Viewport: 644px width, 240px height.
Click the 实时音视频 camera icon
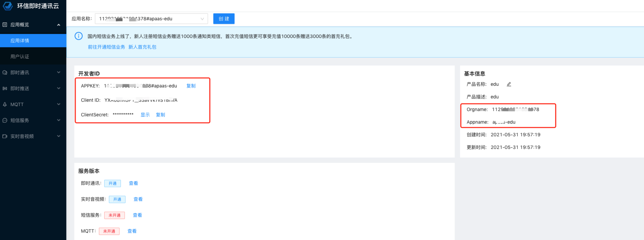click(x=5, y=136)
